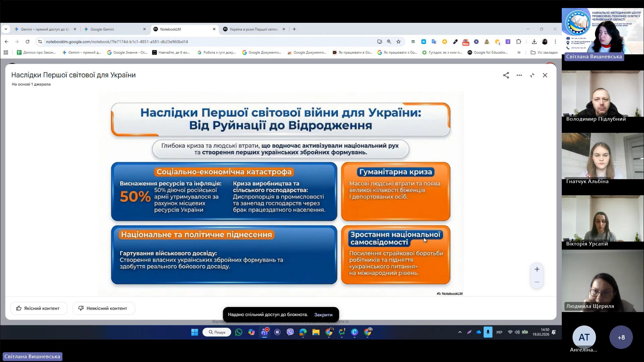Rate as Неякісний контент thumbs down

[x=103, y=308]
